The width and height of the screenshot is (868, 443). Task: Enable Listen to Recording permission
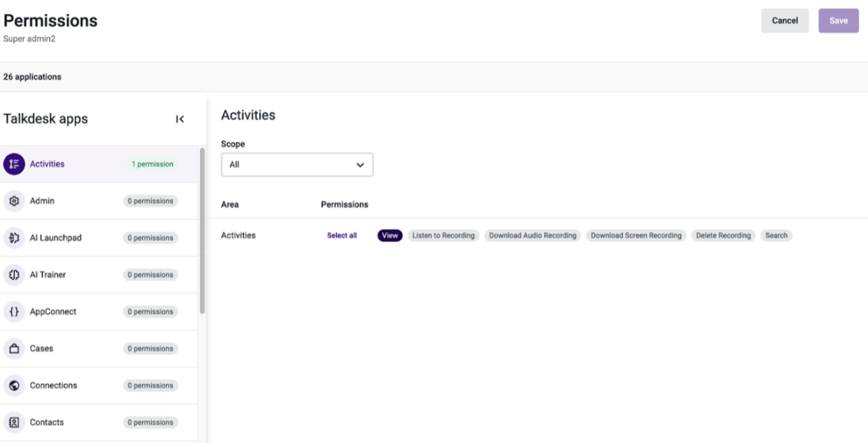(443, 235)
